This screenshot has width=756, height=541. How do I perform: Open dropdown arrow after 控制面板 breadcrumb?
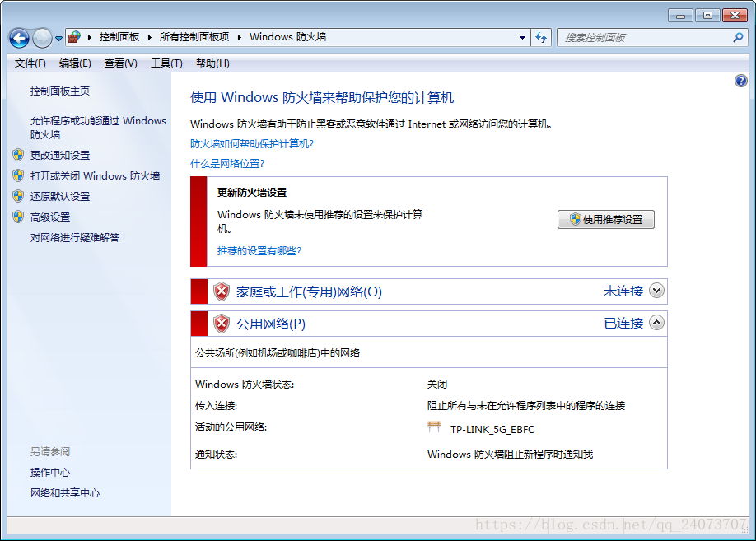(149, 37)
